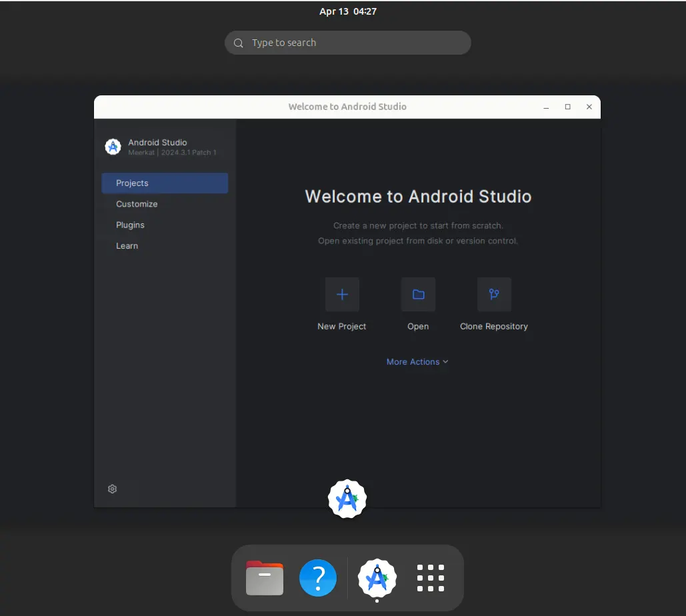Click the Welcome to Android Studio title bar text
686x616 pixels.
click(347, 107)
